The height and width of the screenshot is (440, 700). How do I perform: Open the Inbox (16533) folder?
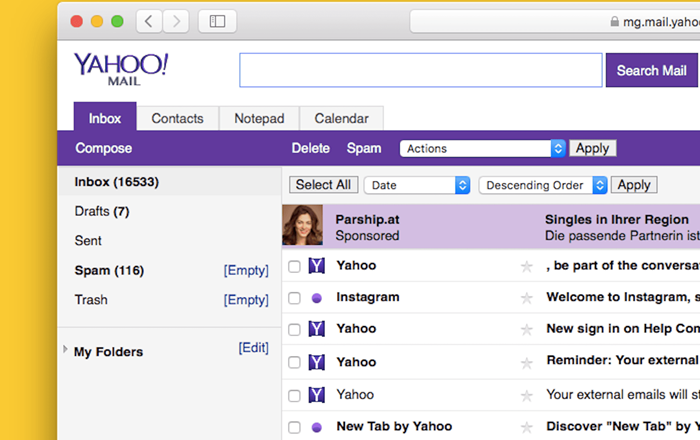(170, 182)
